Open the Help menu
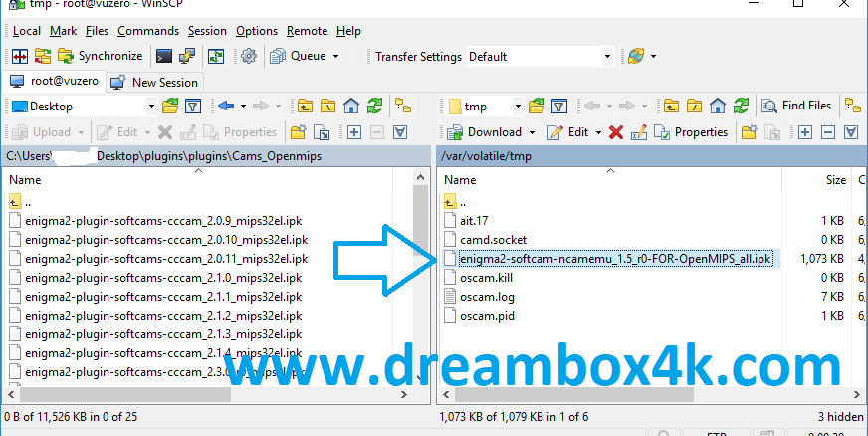The image size is (868, 436). click(x=348, y=31)
